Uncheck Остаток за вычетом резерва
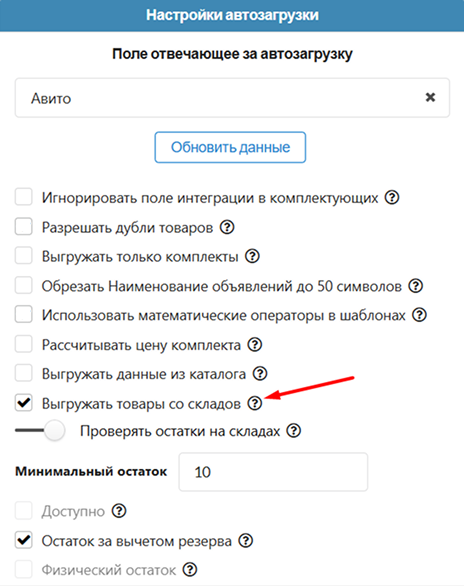This screenshot has height=586, width=464. 24,540
